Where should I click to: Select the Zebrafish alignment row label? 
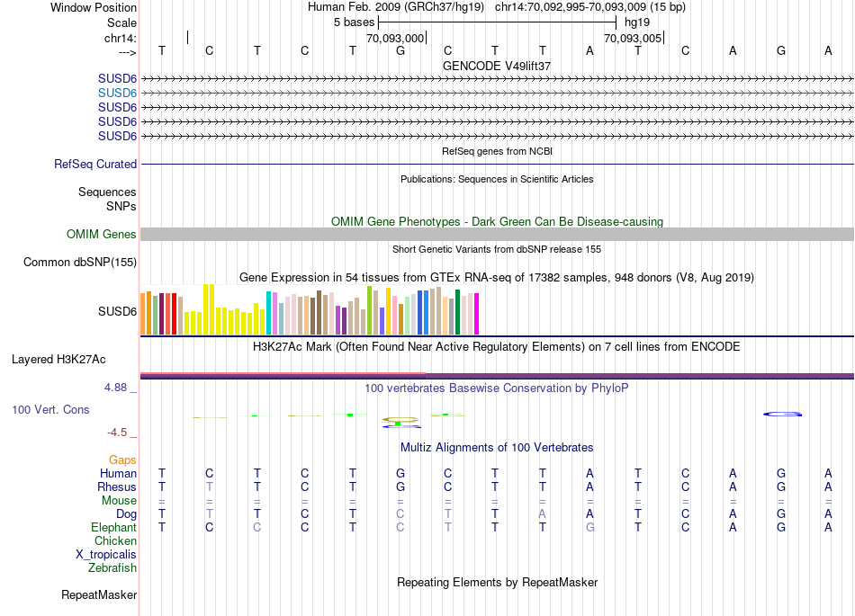112,568
